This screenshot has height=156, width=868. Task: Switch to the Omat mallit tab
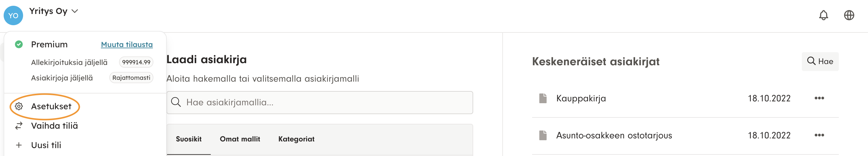[240, 139]
